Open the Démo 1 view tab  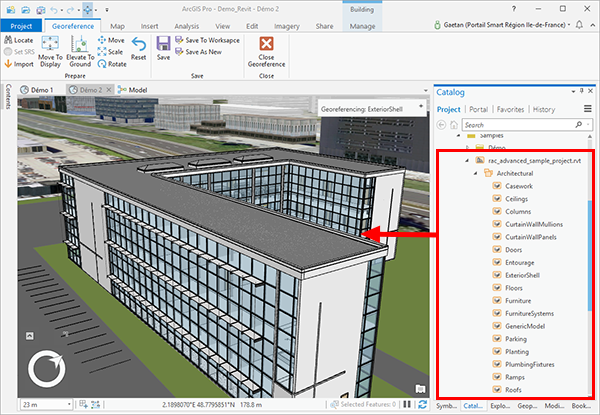pyautogui.click(x=38, y=90)
